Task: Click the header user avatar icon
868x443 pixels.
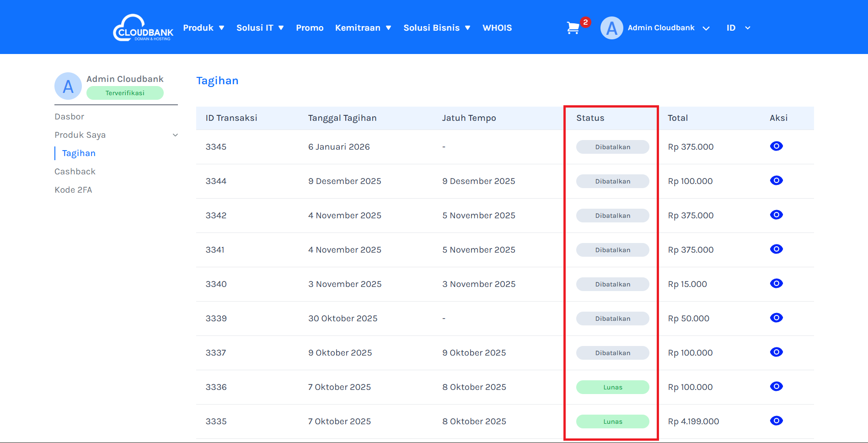Action: 611,28
